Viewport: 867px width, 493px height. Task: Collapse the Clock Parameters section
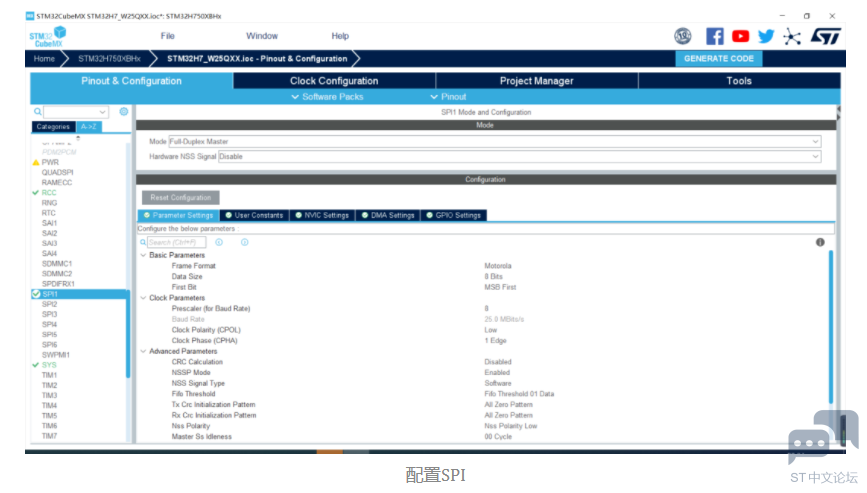pos(143,298)
